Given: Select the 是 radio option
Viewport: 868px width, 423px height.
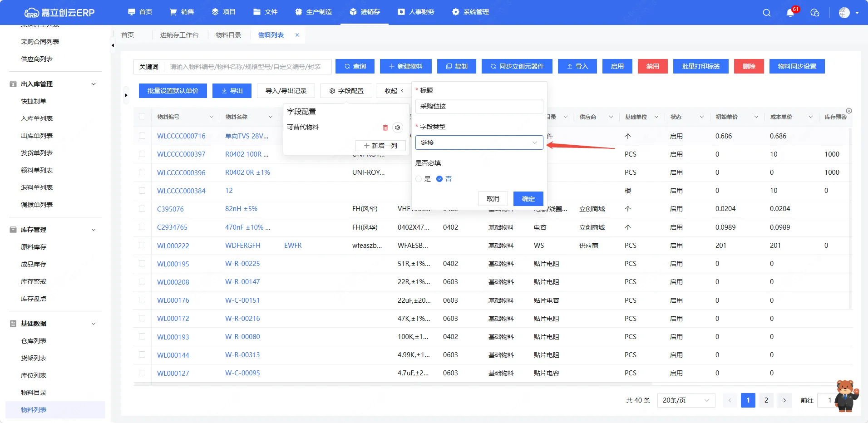Looking at the screenshot, I should 419,179.
